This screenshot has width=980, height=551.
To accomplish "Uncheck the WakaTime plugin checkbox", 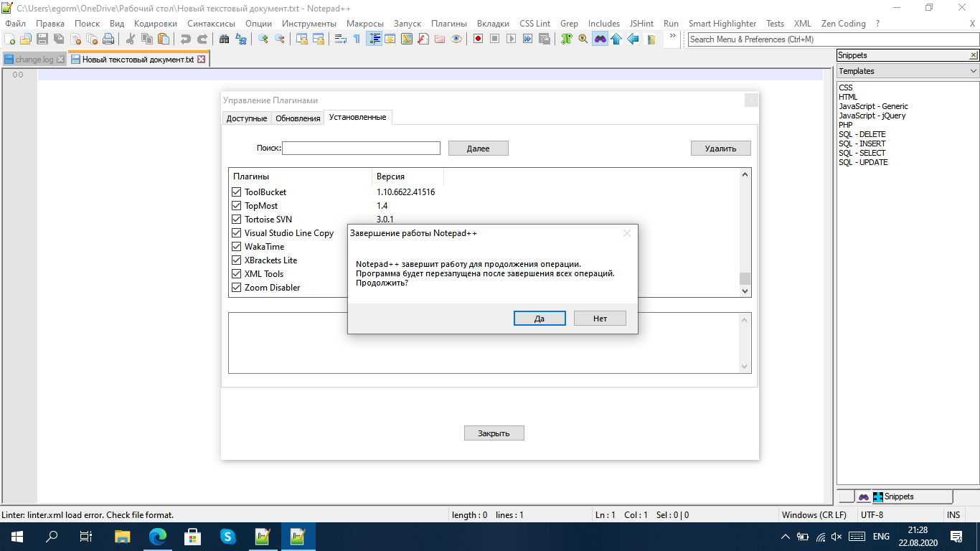I will 237,247.
